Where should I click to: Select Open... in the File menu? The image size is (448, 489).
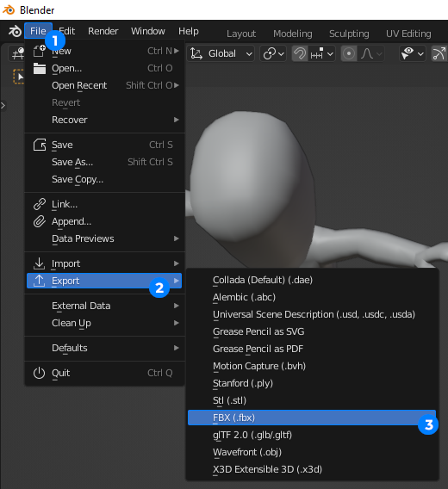104,68
